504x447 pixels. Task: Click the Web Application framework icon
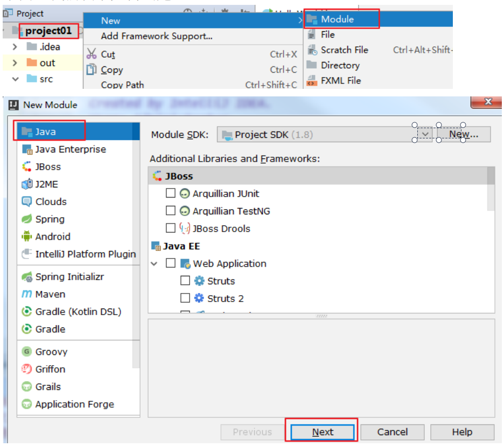coord(185,264)
